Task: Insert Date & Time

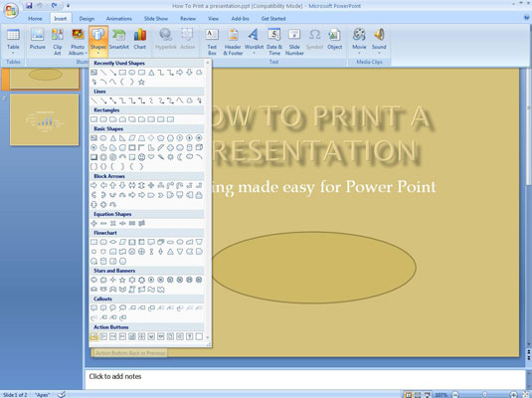Action: coord(273,42)
